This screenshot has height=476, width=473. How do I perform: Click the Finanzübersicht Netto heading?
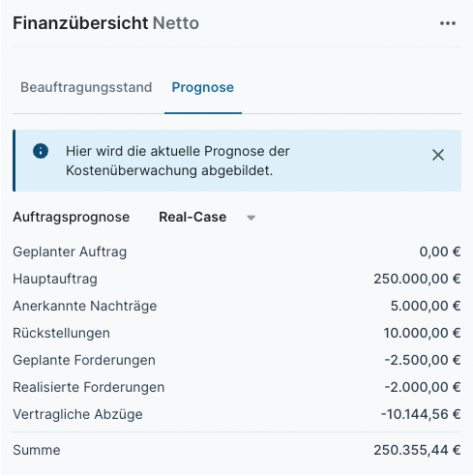coord(105,23)
